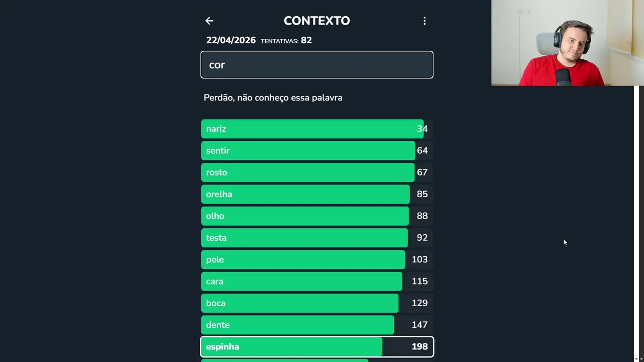Screen dimensions: 644x362
Task: Select the 'nariz' guess row
Action: click(x=316, y=129)
